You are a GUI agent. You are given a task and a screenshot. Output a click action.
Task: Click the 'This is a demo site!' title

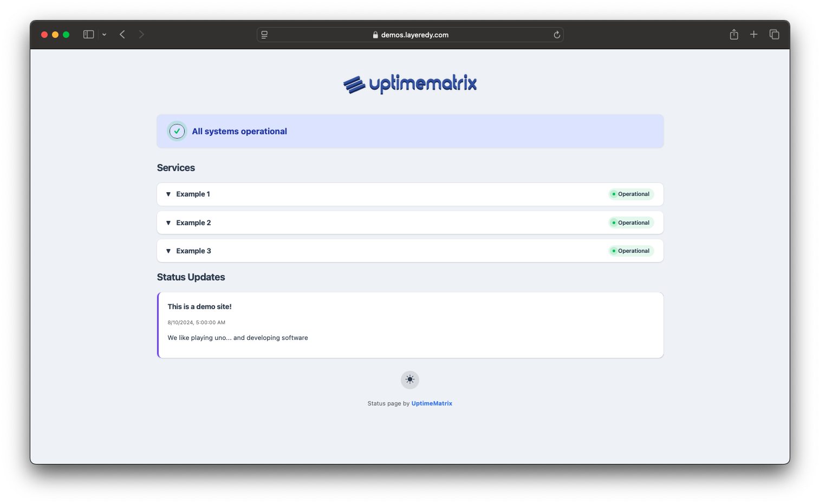(199, 306)
